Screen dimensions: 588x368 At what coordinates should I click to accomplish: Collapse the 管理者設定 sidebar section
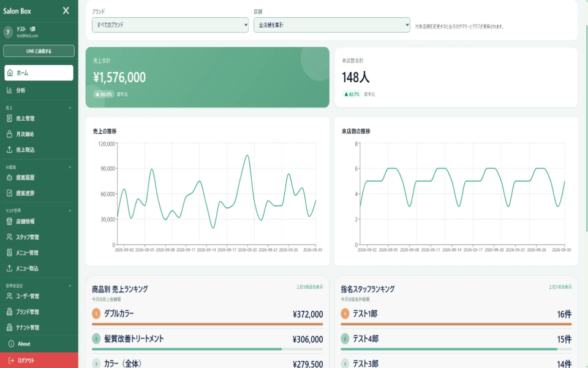(x=70, y=286)
